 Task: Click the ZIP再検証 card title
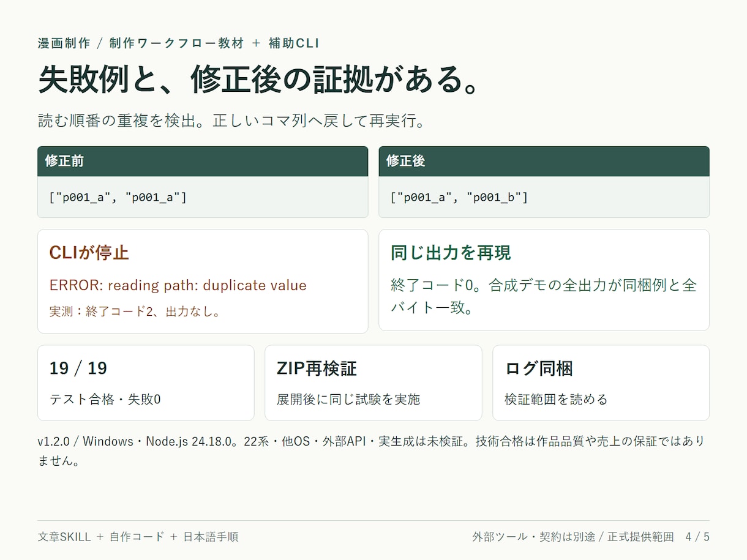pos(317,368)
